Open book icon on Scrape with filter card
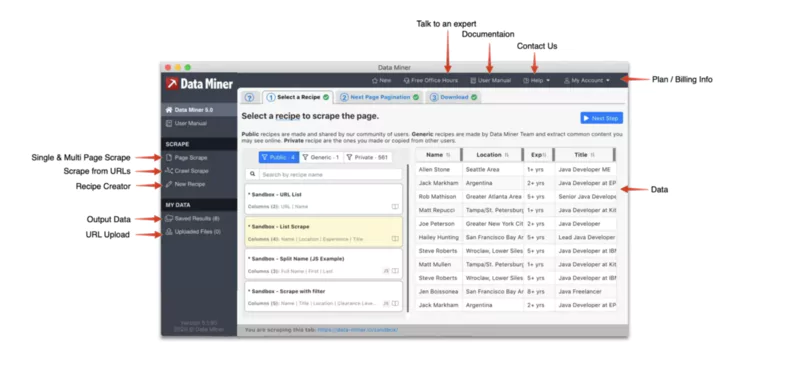The width and height of the screenshot is (800, 371). point(395,303)
